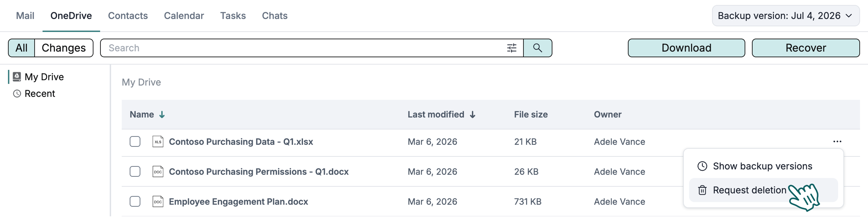The image size is (868, 219).
Task: Open the three-dot menu for Contoso Purchasing Data
Action: (x=837, y=141)
